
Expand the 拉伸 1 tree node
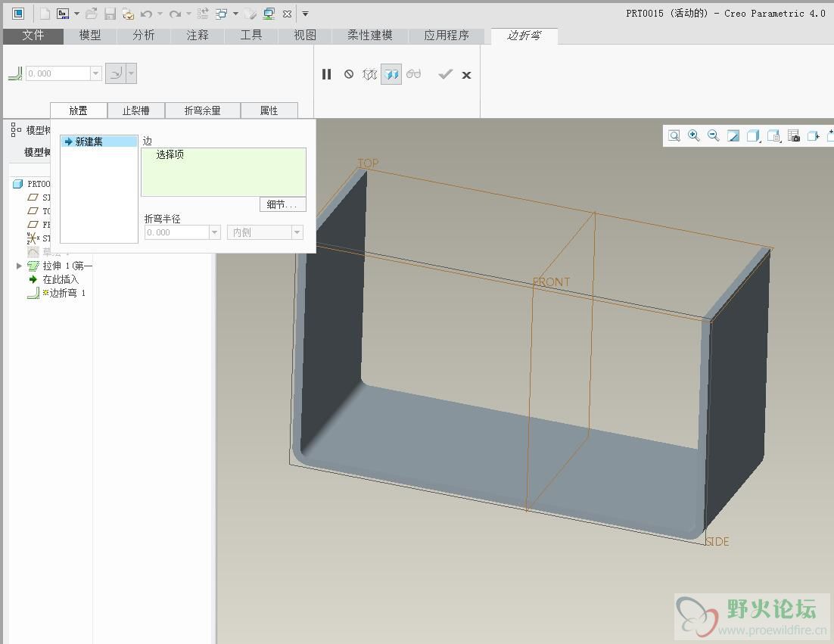tap(19, 266)
